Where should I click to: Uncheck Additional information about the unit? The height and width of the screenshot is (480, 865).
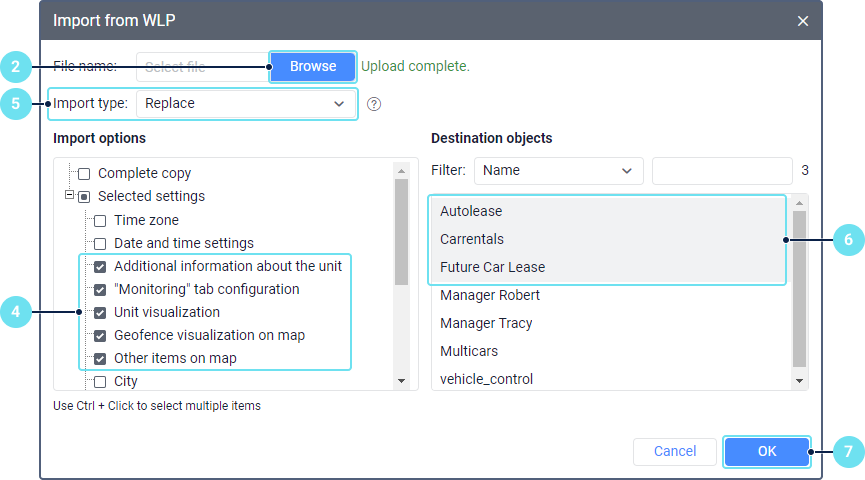coord(100,267)
